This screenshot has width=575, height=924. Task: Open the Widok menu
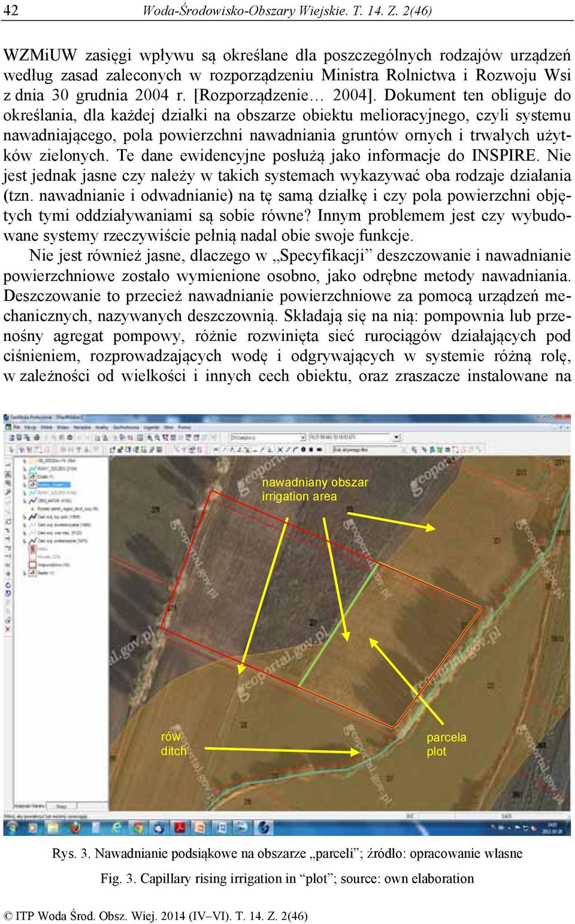47,427
